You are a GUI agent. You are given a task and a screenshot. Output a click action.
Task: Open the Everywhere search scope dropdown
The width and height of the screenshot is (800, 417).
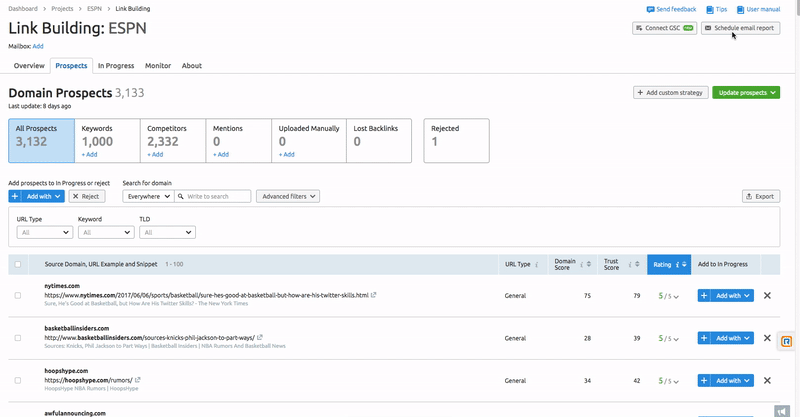[x=148, y=196]
